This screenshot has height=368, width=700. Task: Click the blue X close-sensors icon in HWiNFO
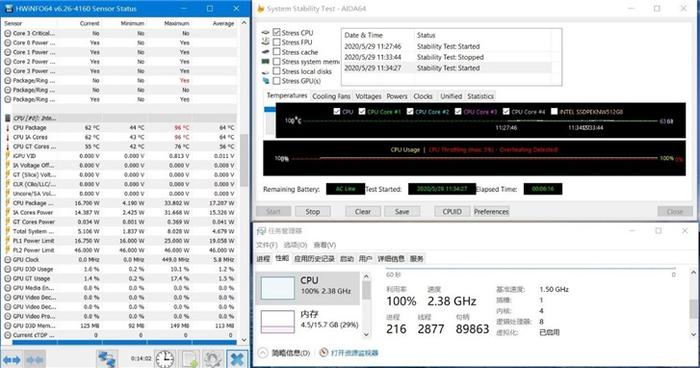click(x=237, y=359)
